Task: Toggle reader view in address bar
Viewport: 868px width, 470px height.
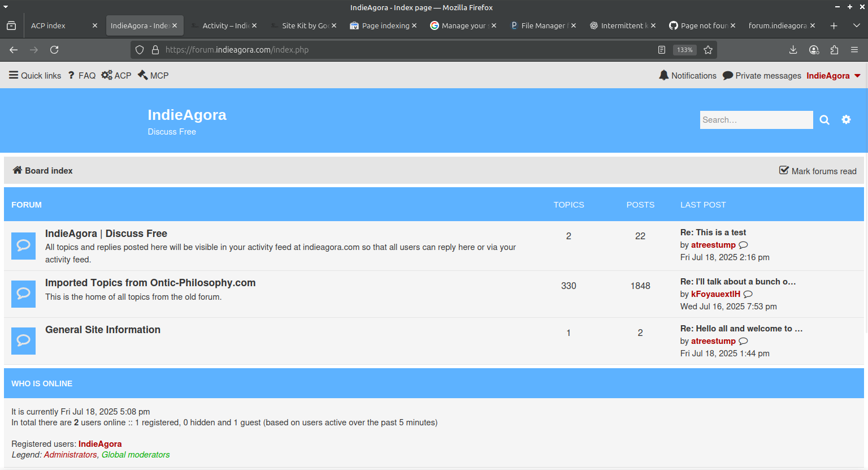Action: click(x=662, y=50)
